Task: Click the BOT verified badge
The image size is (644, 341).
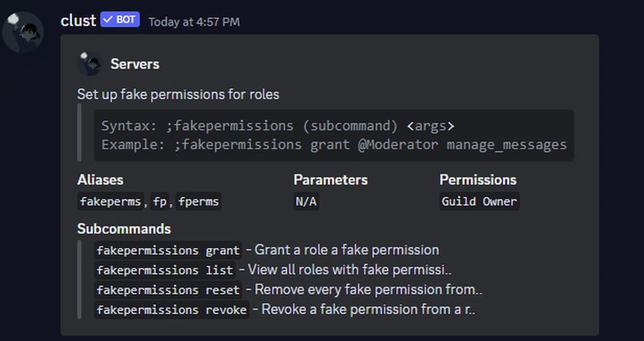Action: [120, 19]
